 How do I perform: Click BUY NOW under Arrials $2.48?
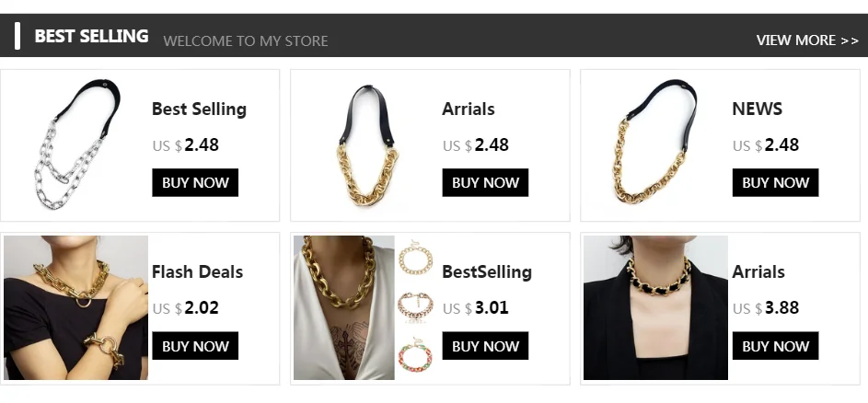click(x=485, y=183)
